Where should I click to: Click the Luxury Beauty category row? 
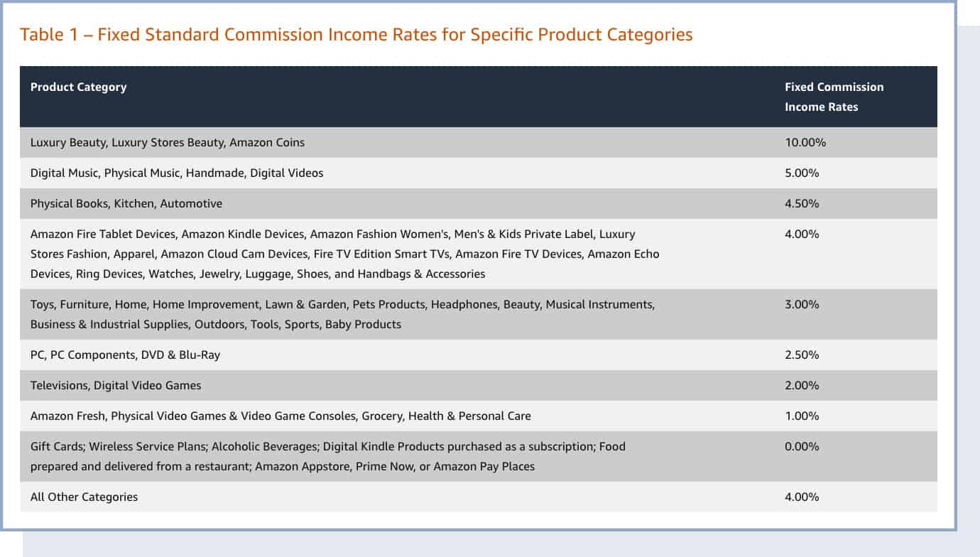coord(167,142)
